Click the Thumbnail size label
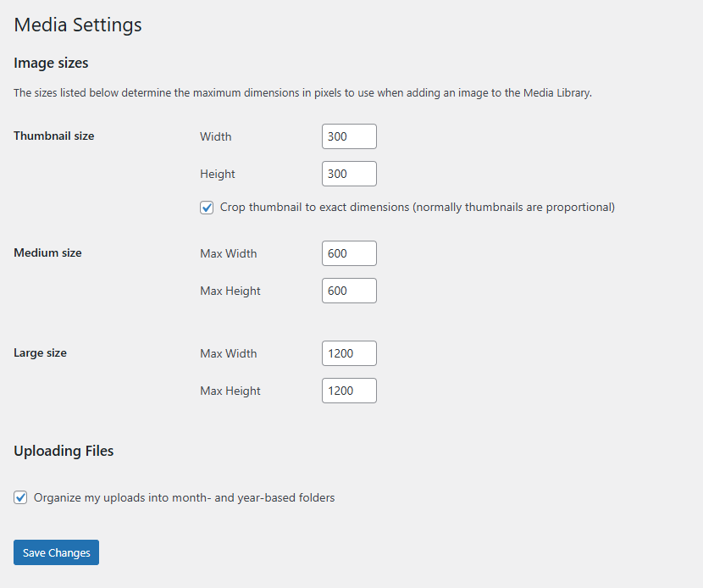The height and width of the screenshot is (588, 703). (x=53, y=136)
